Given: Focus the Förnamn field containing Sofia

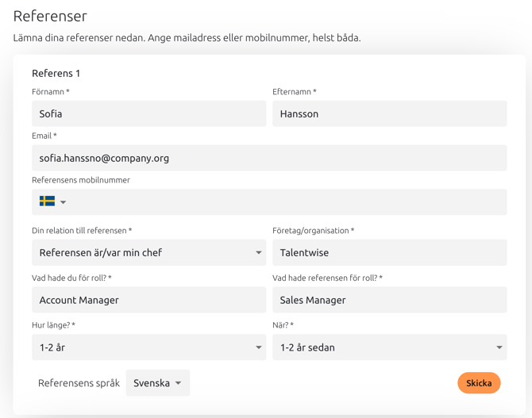Looking at the screenshot, I should coord(149,113).
